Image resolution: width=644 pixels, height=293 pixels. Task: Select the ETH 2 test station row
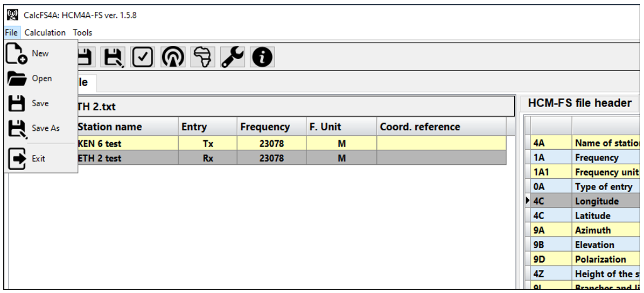pyautogui.click(x=292, y=158)
